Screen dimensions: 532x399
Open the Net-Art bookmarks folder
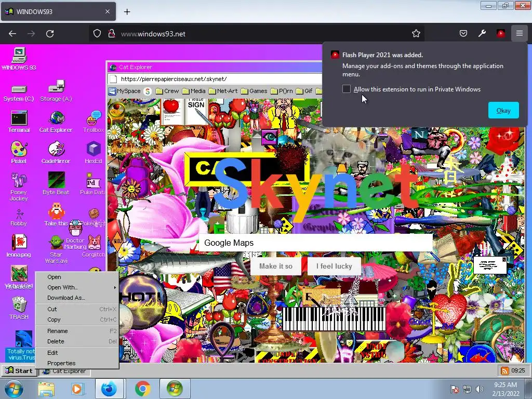click(223, 91)
